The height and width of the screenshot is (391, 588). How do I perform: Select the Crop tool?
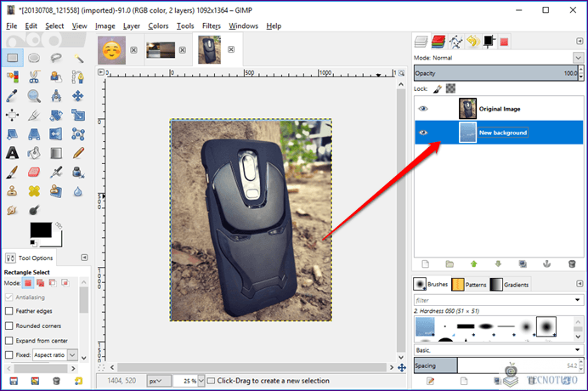[34, 116]
